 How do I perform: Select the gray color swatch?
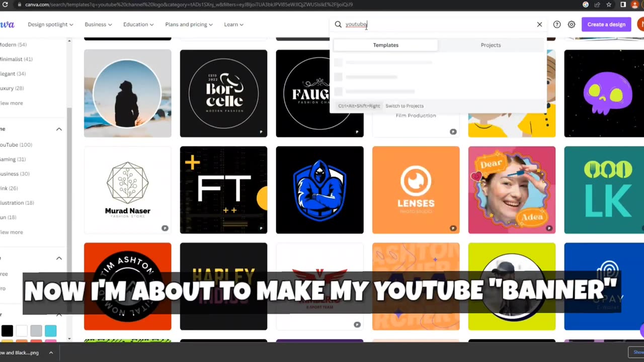tap(36, 331)
